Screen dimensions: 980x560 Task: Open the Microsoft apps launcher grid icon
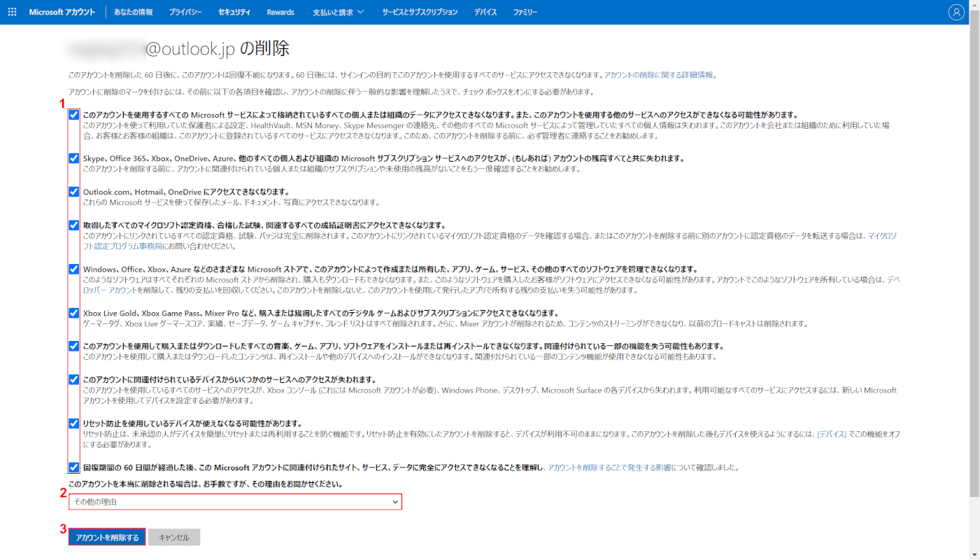point(12,12)
